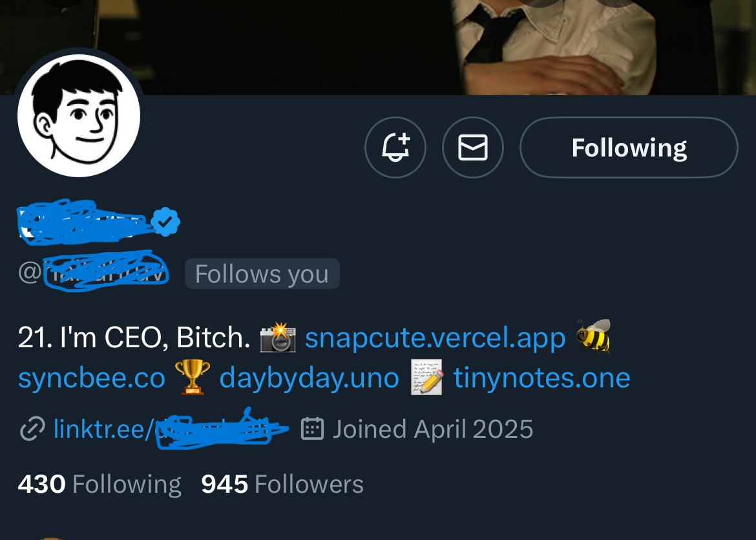Screen dimensions: 756x540
Task: Visit the syncbee.co link
Action: (x=92, y=378)
